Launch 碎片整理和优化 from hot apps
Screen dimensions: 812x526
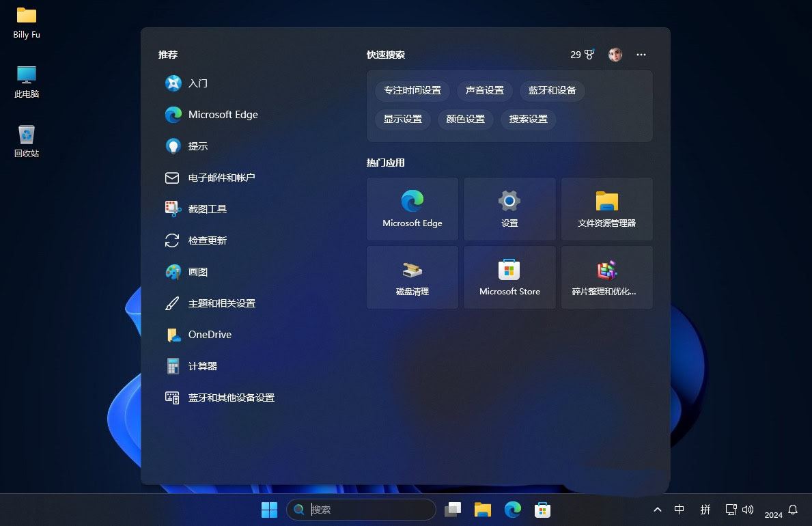(x=606, y=277)
